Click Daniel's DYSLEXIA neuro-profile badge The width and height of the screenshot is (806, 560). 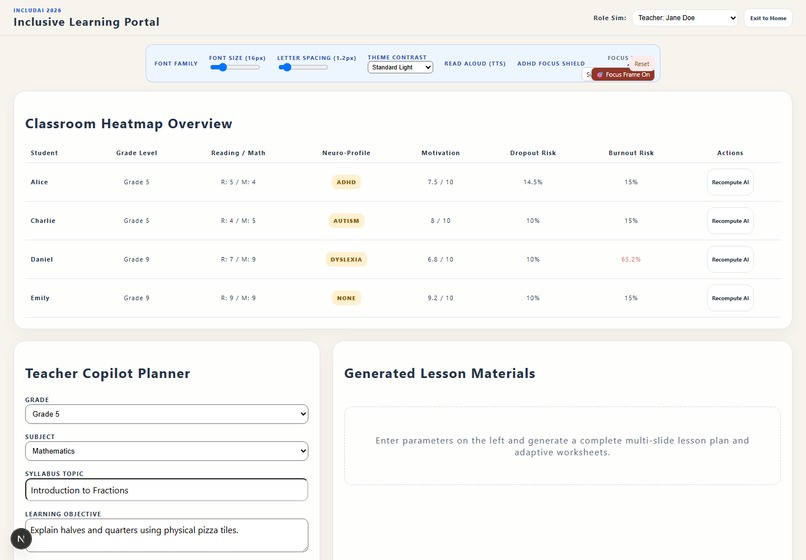point(346,259)
